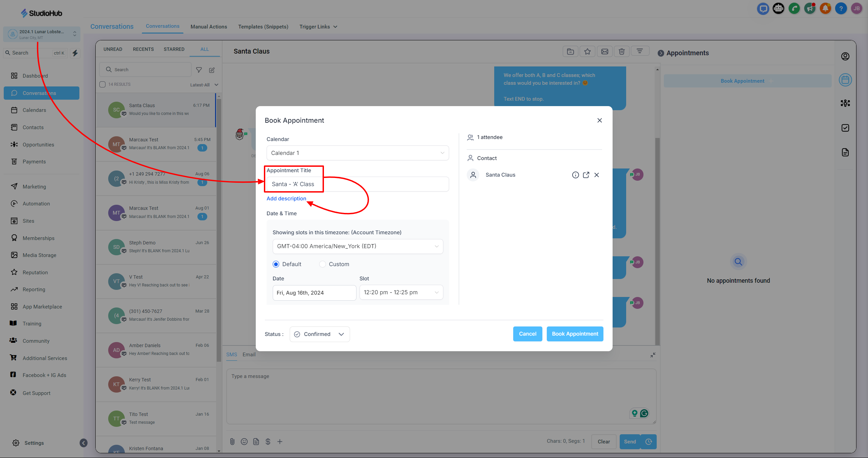The image size is (868, 458).
Task: Select the Default radio button
Action: coord(276,264)
